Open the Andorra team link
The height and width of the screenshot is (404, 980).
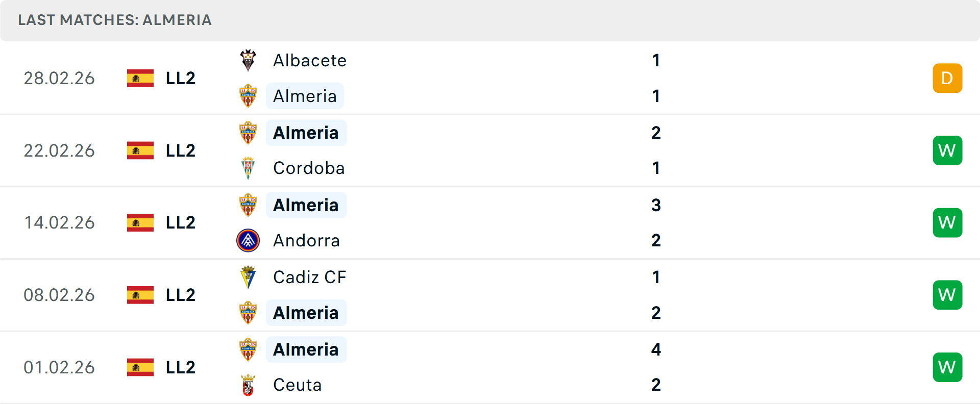pos(306,240)
